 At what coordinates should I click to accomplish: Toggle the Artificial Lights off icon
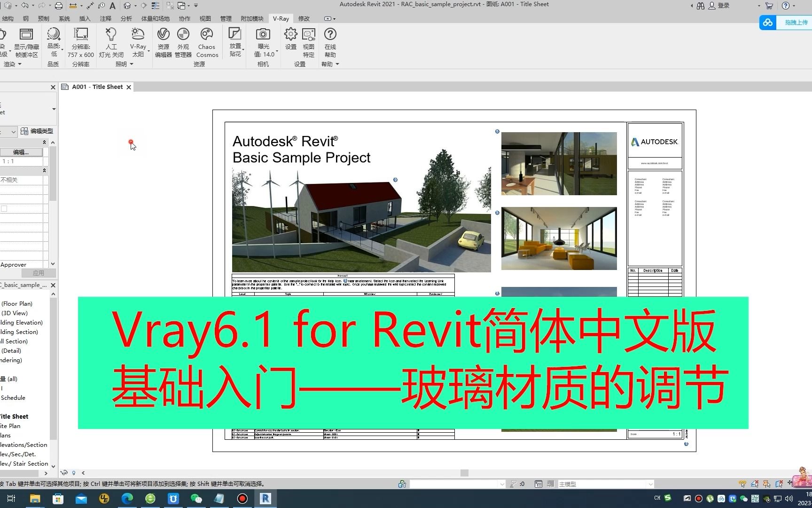point(111,34)
